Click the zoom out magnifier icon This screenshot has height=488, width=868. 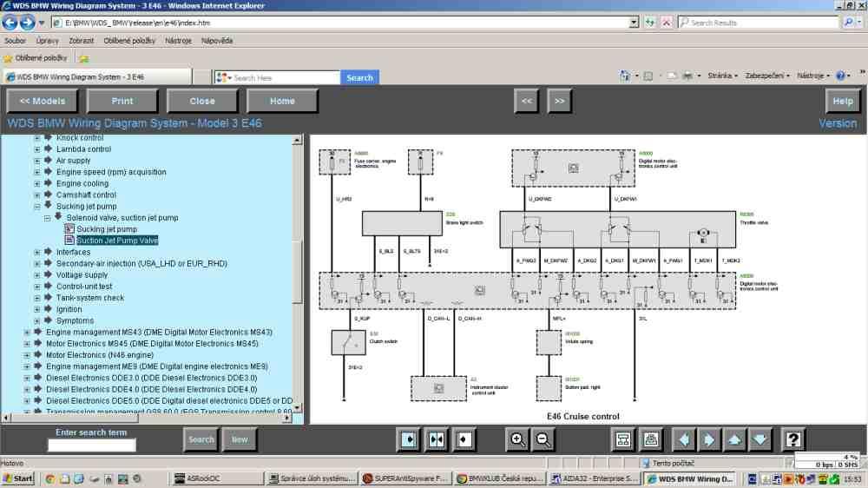[x=543, y=440]
